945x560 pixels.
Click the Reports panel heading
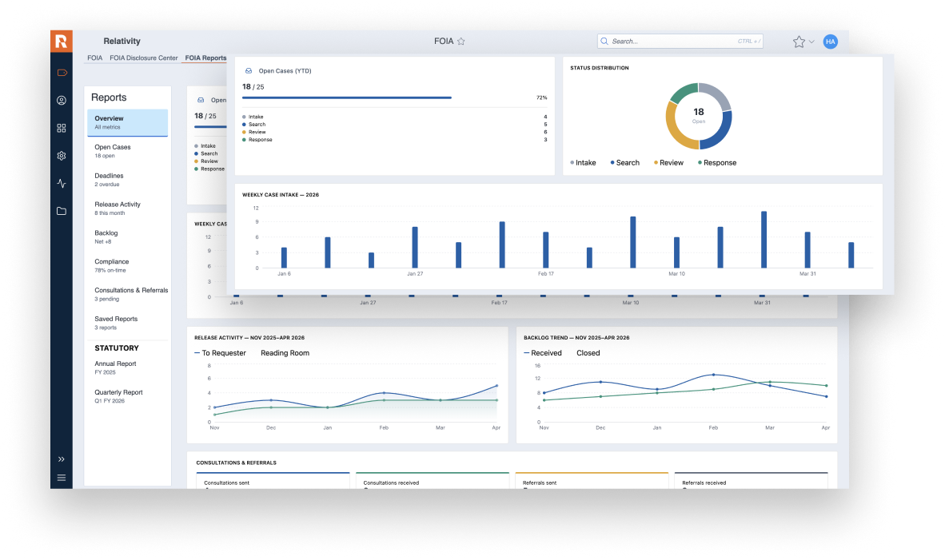(109, 97)
